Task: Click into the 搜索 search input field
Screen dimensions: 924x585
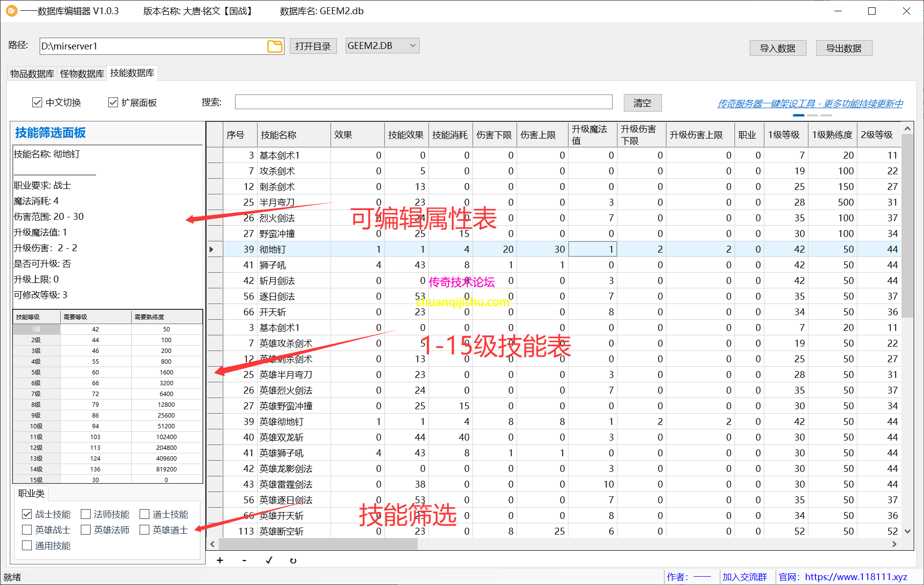Action: 423,102
